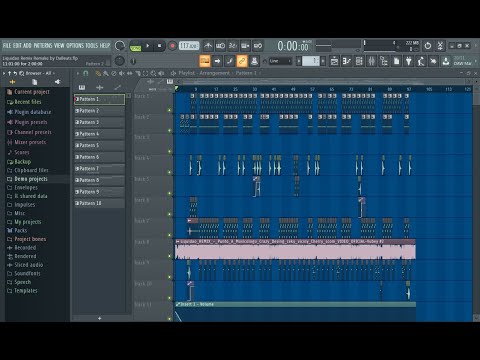Click bar 17 on playlist timeline
480x360 pixels.
216,89
